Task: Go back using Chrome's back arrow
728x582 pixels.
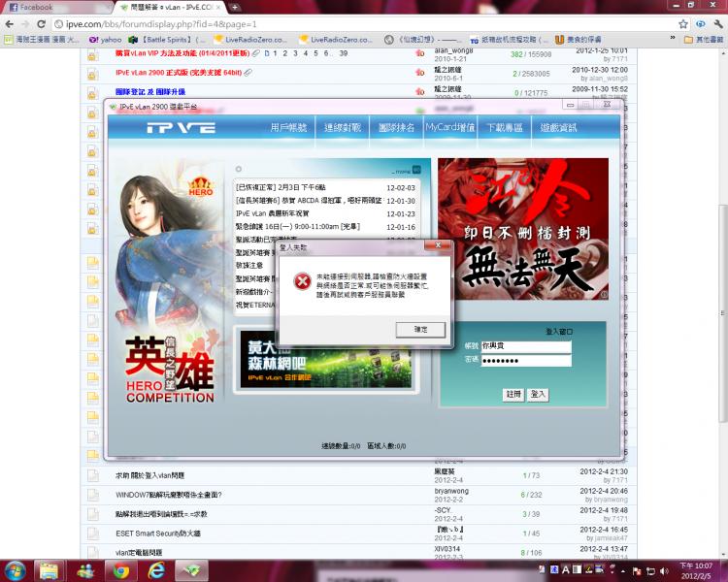Action: [10, 24]
